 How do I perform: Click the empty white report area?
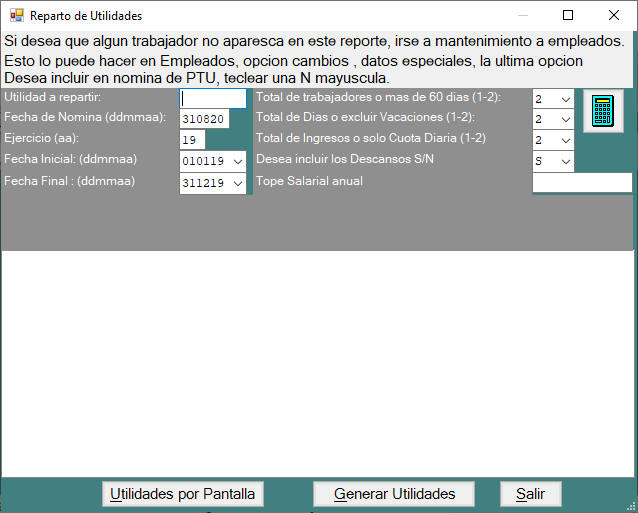[x=318, y=360]
